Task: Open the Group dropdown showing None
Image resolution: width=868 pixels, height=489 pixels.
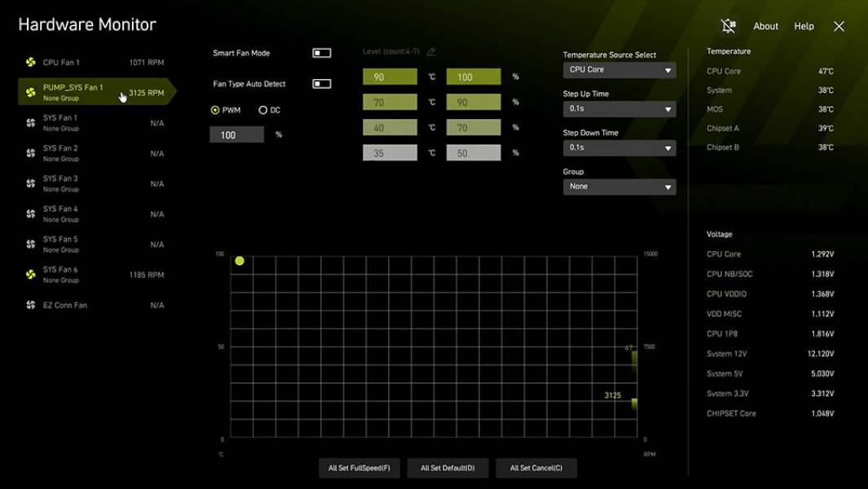Action: click(619, 186)
